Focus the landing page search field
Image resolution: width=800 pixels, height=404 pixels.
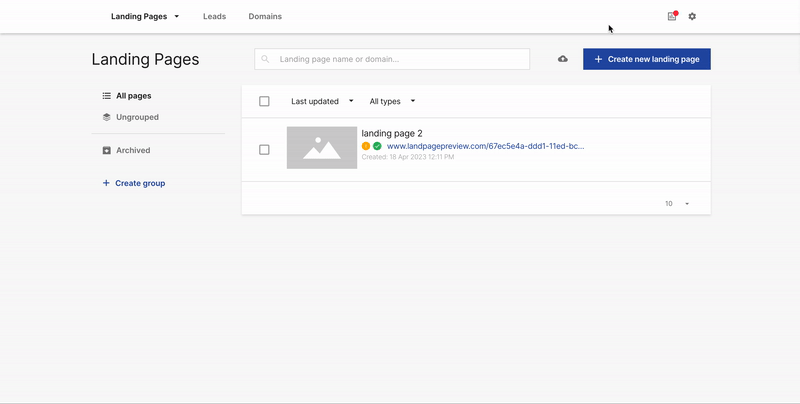click(400, 59)
